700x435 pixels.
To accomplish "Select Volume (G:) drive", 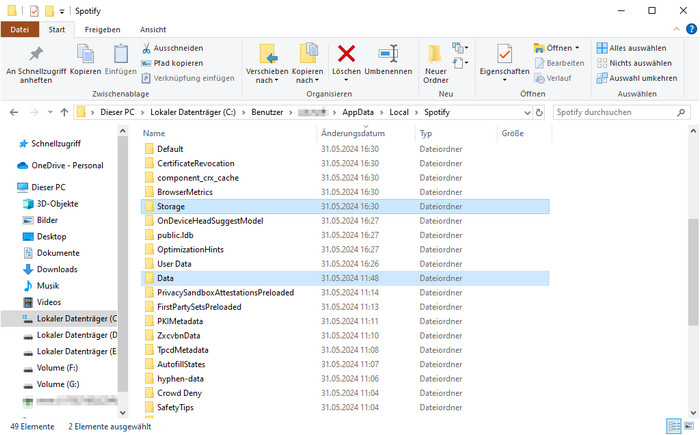I will [58, 384].
